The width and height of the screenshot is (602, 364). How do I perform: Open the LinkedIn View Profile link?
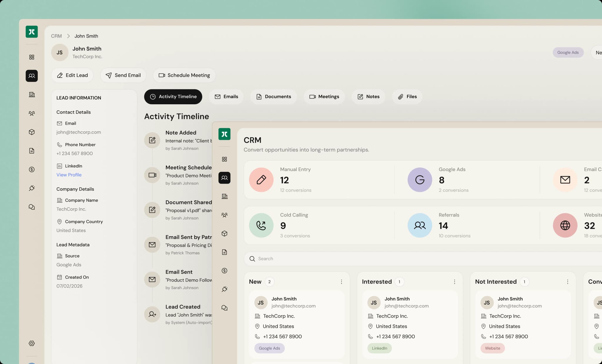click(69, 175)
